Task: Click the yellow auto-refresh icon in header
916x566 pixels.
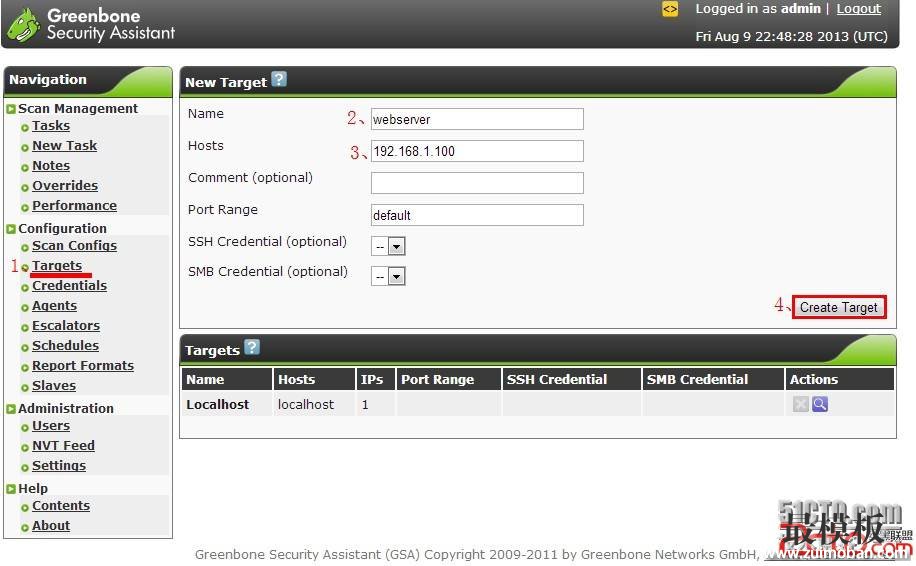Action: click(669, 9)
